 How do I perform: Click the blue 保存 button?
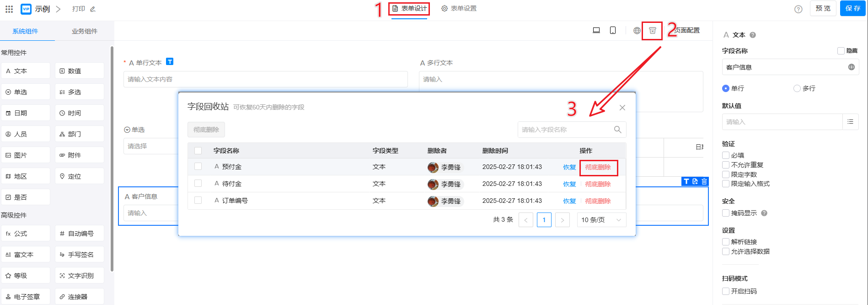(x=852, y=9)
